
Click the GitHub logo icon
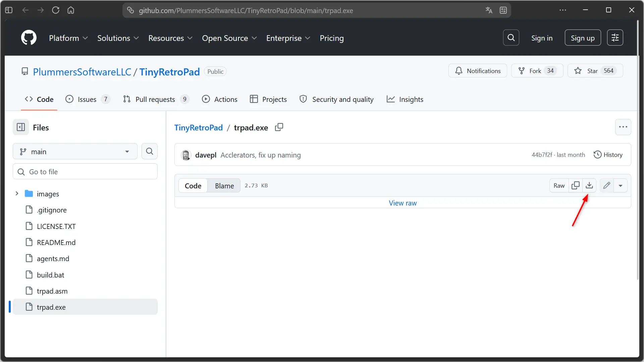pyautogui.click(x=29, y=38)
